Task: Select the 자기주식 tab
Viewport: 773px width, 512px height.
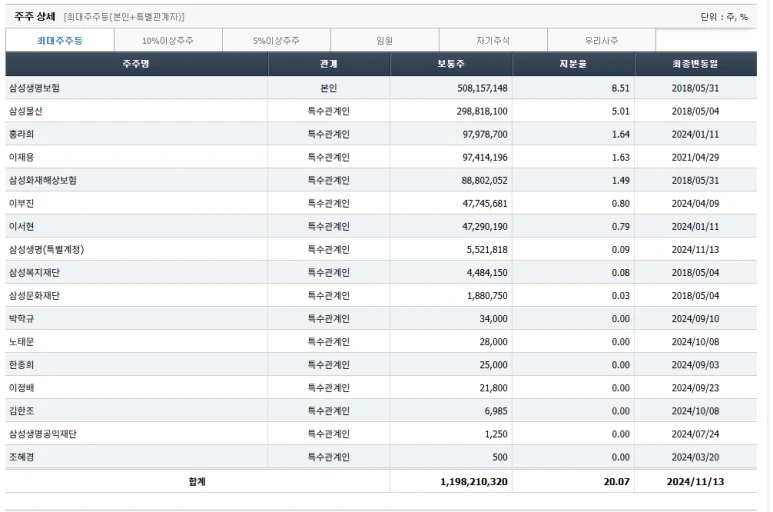Action: tap(493, 40)
